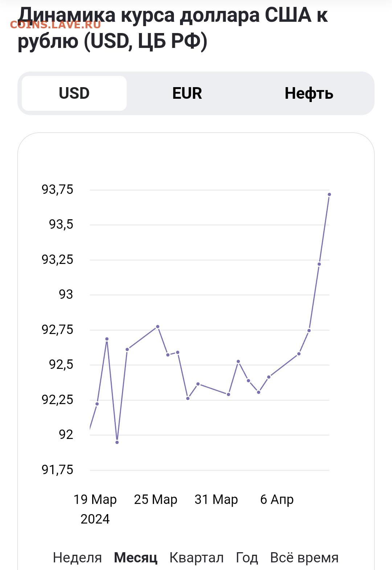Open the Нефть tab
Viewport: 392px width, 570px height.
point(309,93)
